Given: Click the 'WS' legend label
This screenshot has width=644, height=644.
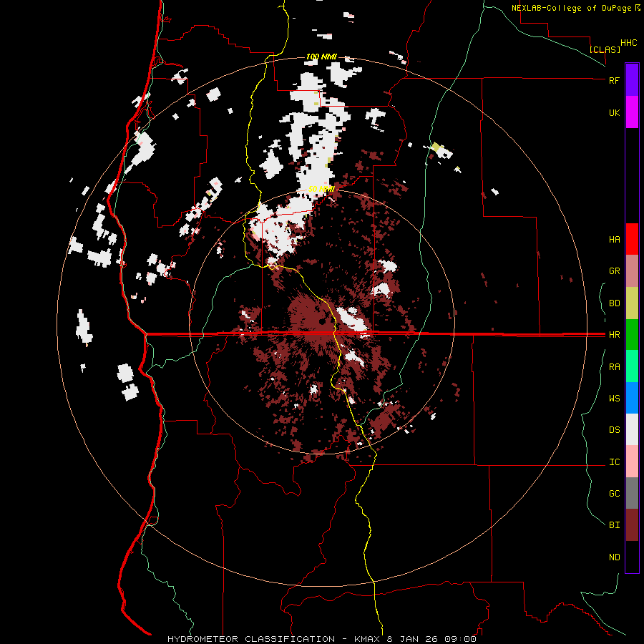Looking at the screenshot, I should tap(614, 399).
